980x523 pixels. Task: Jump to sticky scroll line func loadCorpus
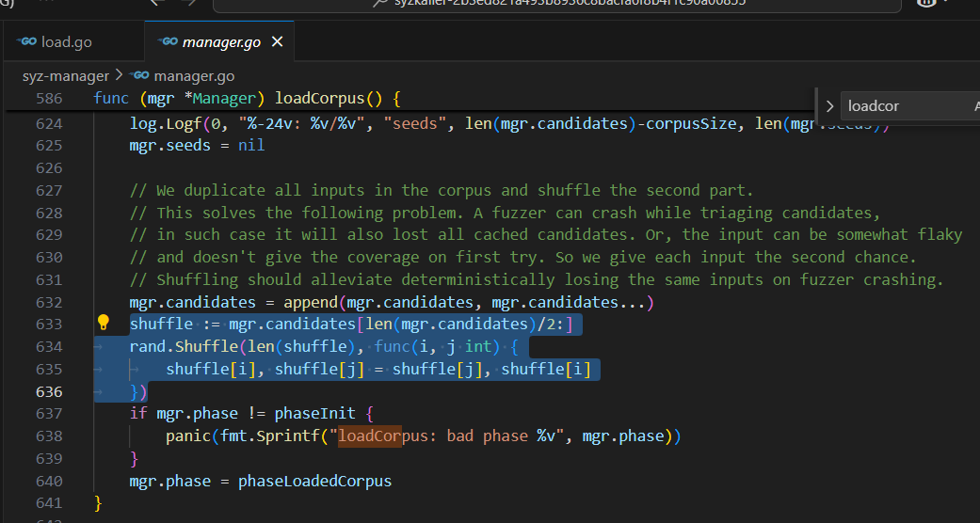tap(247, 98)
